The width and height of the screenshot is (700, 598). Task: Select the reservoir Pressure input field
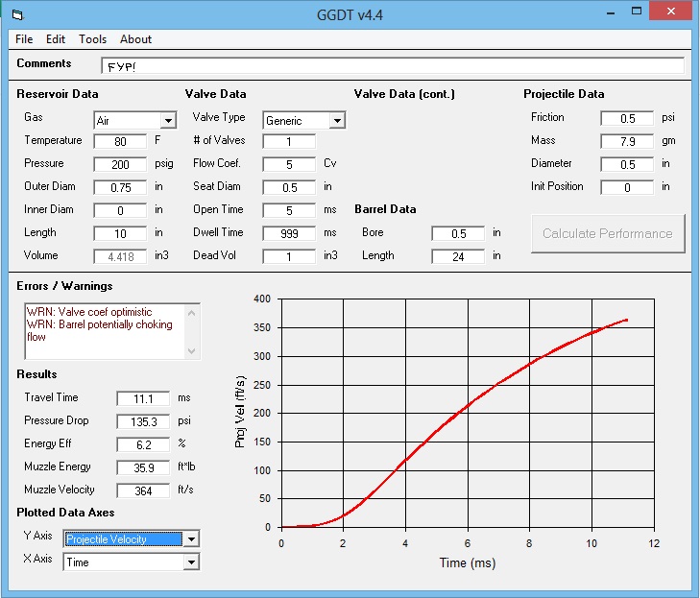click(x=120, y=164)
